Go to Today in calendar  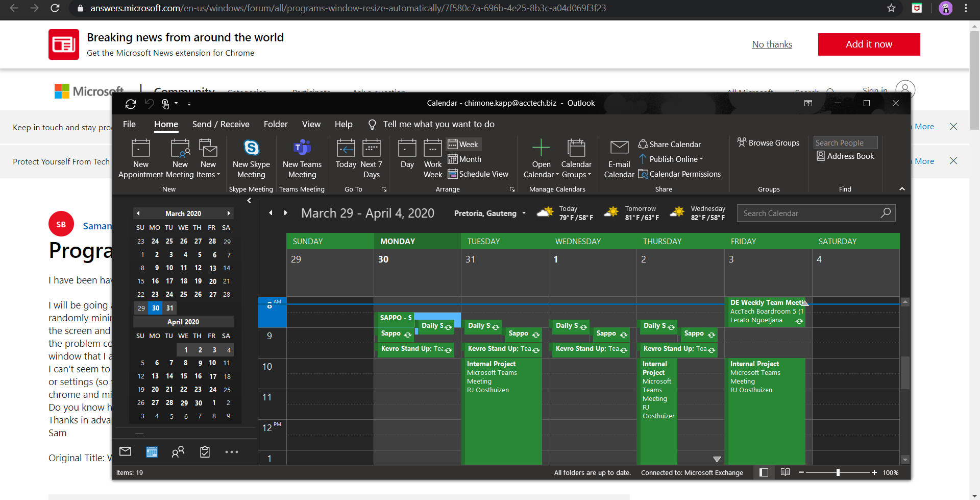pyautogui.click(x=346, y=154)
